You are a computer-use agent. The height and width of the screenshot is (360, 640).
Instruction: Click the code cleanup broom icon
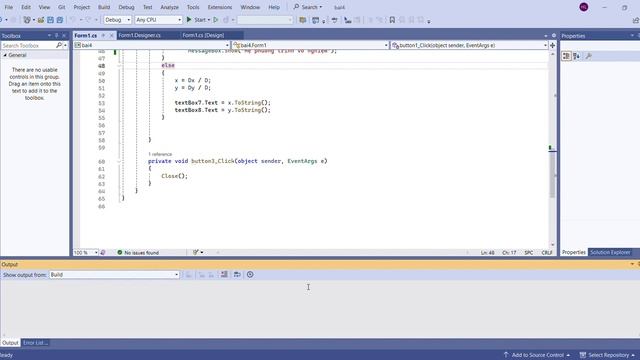point(196,253)
